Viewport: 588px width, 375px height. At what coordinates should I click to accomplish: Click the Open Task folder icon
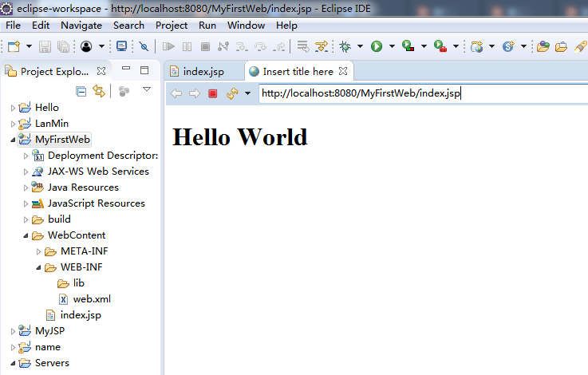tap(562, 46)
